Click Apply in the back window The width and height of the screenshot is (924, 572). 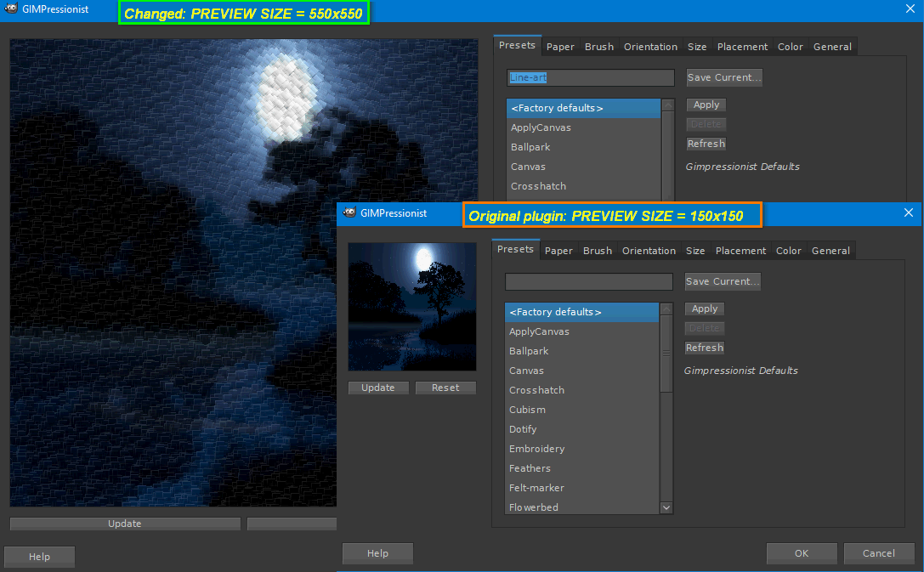coord(706,105)
